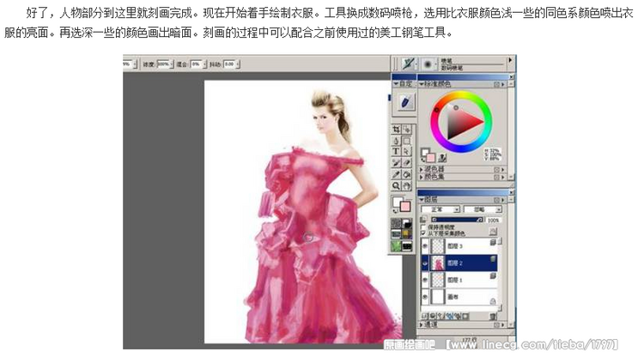Image resolution: width=644 pixels, height=358 pixels.
Task: Select main white color swatch in toolbox
Action: point(398,202)
